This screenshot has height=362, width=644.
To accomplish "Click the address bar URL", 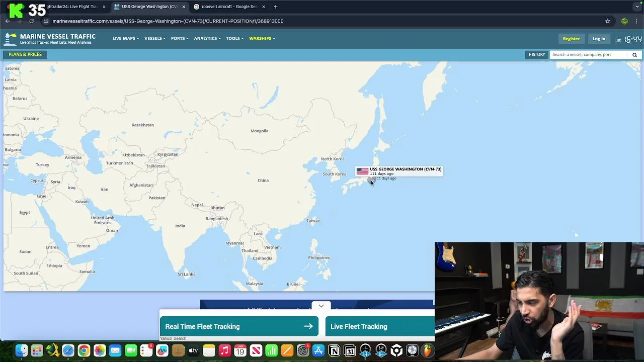I will (x=168, y=21).
